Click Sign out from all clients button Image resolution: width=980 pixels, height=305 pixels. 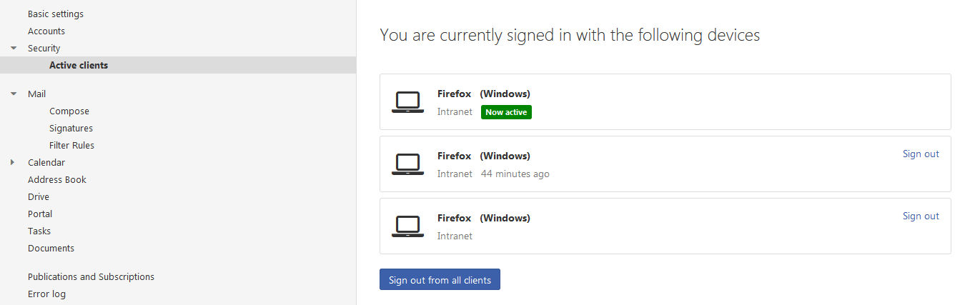point(440,280)
